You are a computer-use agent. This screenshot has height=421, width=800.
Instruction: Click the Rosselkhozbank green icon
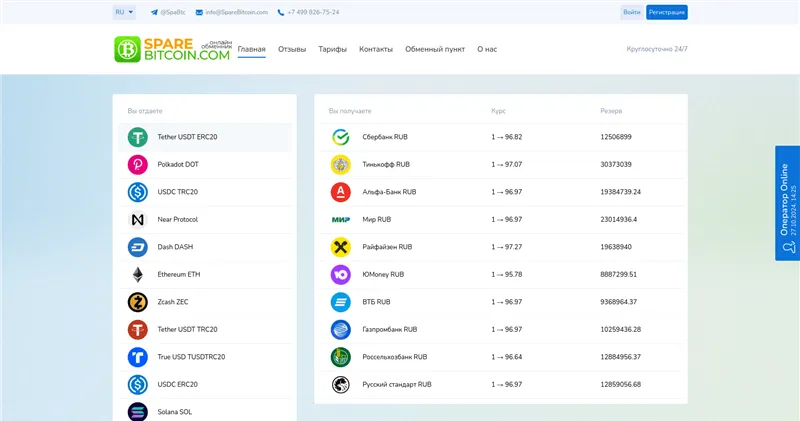341,357
